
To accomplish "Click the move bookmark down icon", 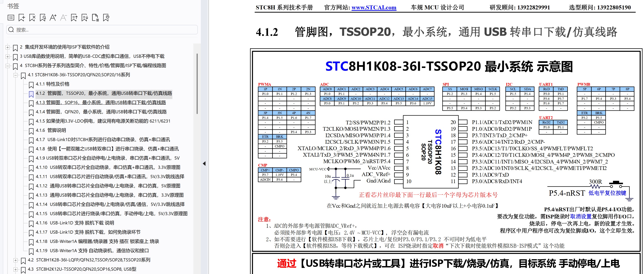I will click(85, 18).
